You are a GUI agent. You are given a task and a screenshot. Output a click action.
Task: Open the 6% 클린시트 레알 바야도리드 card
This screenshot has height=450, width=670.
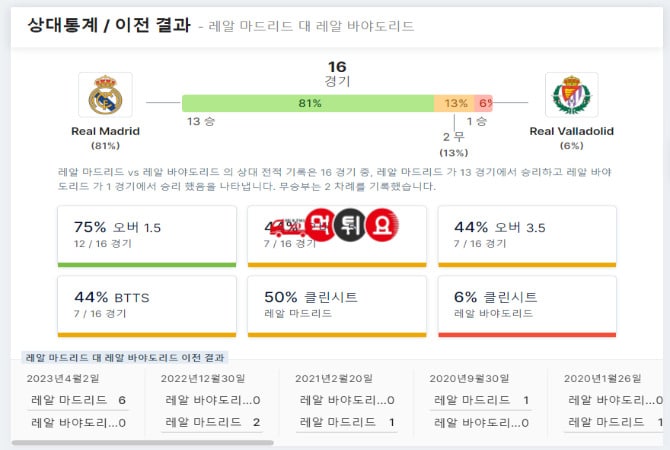click(x=527, y=306)
